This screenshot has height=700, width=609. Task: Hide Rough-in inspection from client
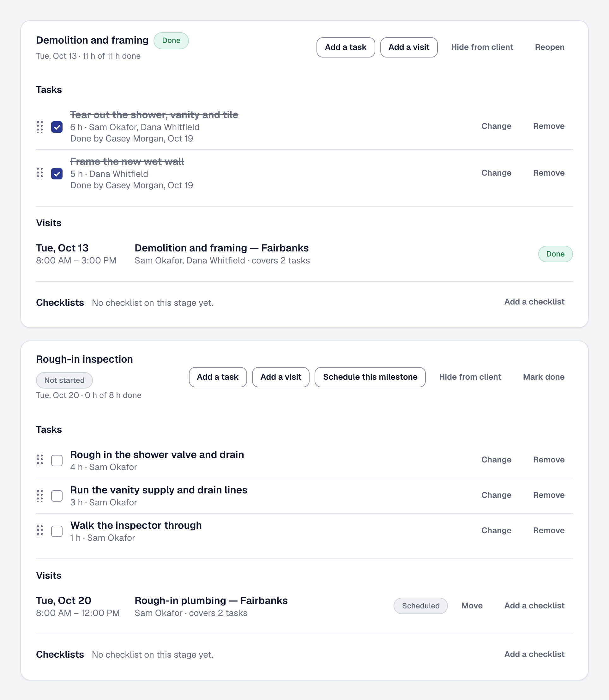[470, 377]
